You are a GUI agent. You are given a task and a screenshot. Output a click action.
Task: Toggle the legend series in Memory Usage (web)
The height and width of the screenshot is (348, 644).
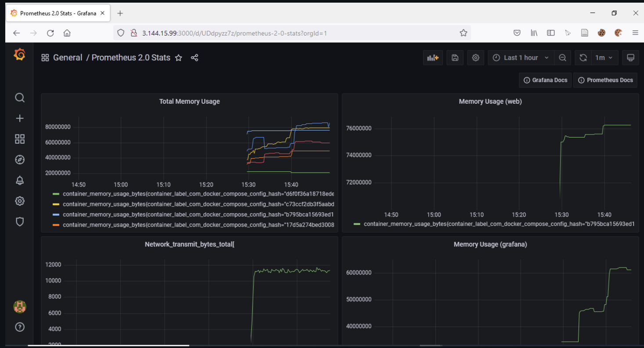(x=499, y=224)
